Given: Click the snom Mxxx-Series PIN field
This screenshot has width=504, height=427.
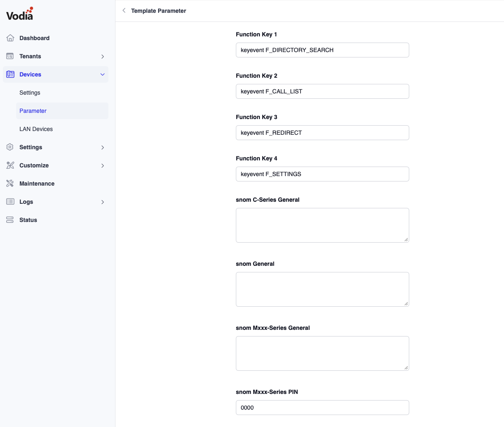Looking at the screenshot, I should pyautogui.click(x=322, y=408).
